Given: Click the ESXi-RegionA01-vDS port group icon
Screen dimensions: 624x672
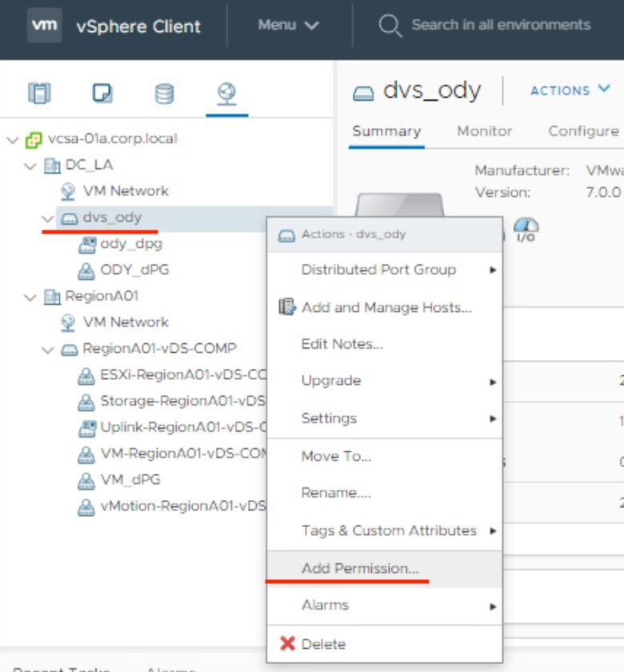Looking at the screenshot, I should [x=86, y=376].
